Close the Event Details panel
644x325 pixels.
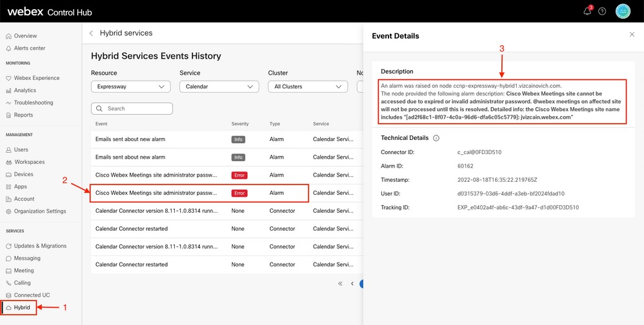point(632,35)
